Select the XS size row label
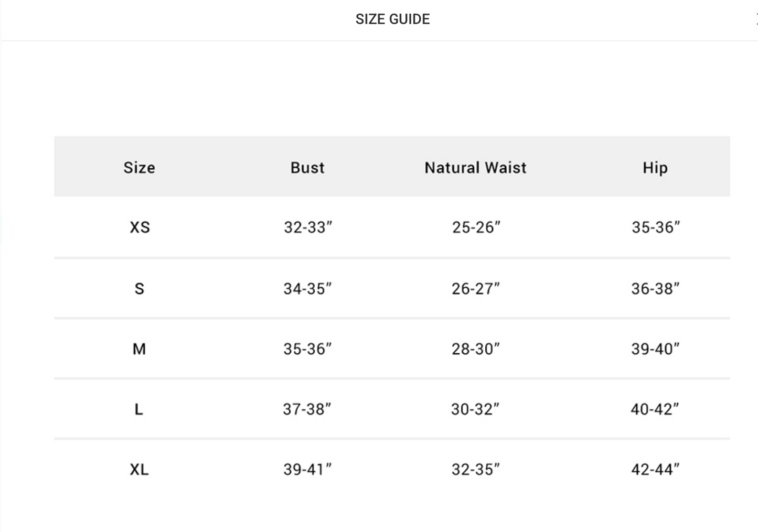The height and width of the screenshot is (532, 758). [140, 227]
